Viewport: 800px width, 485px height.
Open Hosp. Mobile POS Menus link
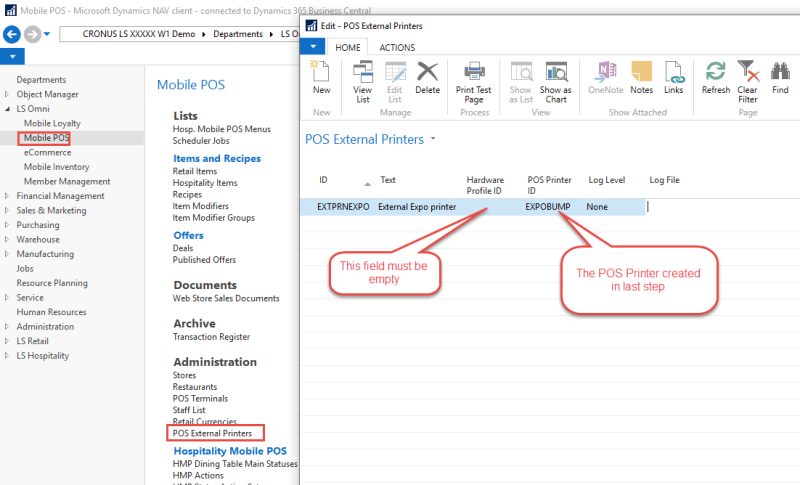point(221,129)
